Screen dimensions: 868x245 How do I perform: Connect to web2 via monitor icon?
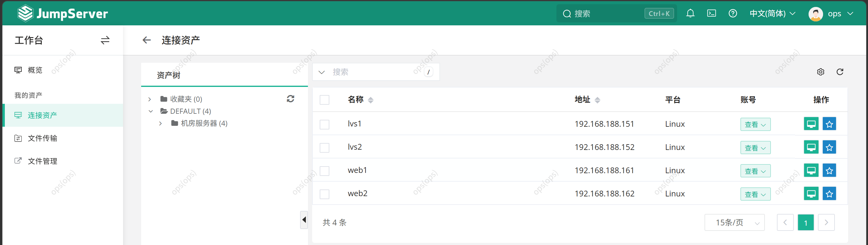pos(811,193)
